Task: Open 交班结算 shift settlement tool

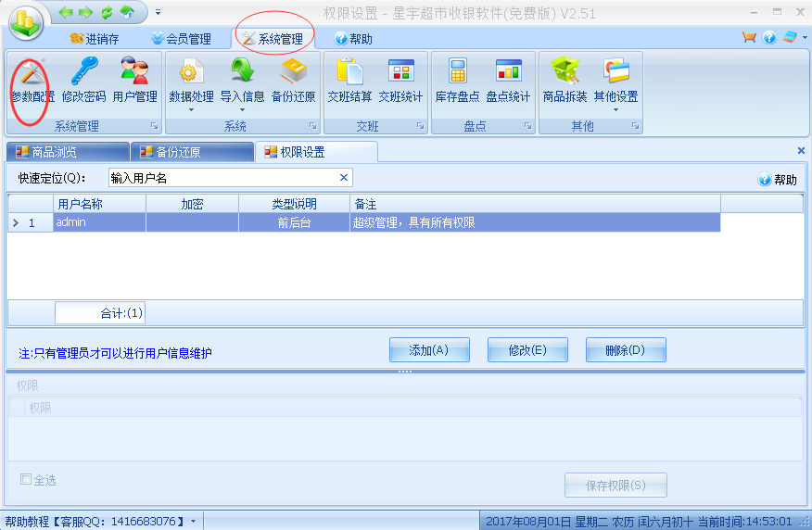Action: pos(349,81)
